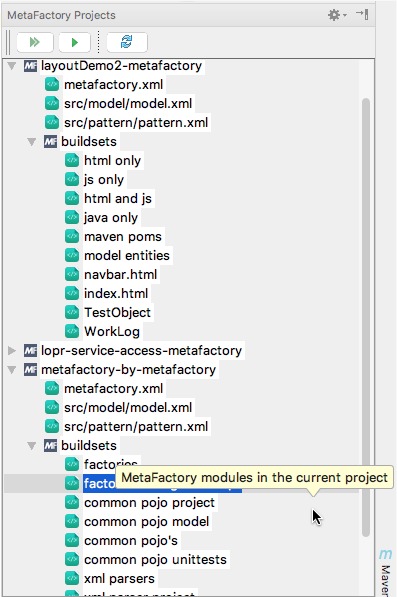Select the java only buildset

[111, 218]
